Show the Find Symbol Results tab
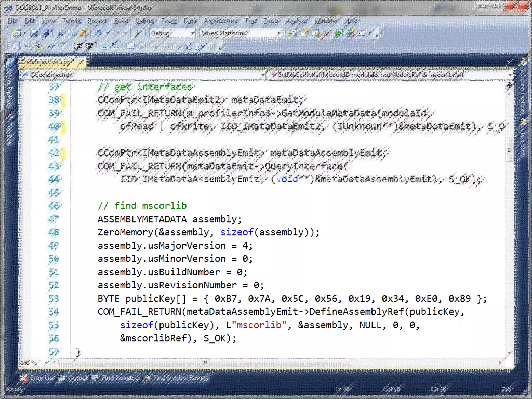Image resolution: width=532 pixels, height=399 pixels. click(177, 378)
